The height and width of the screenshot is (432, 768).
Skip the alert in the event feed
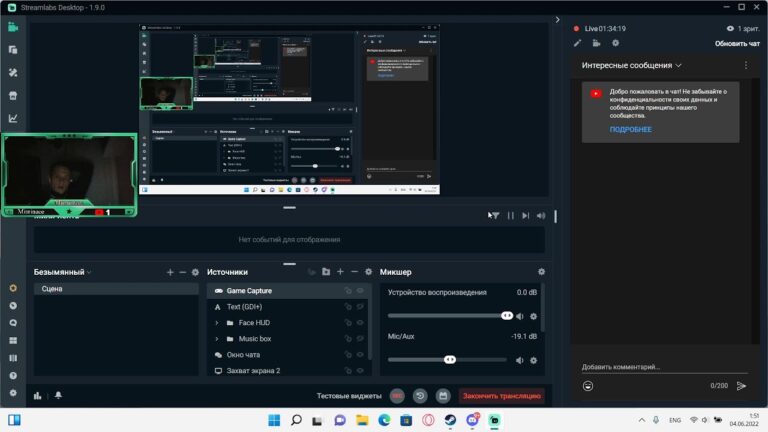(x=526, y=216)
